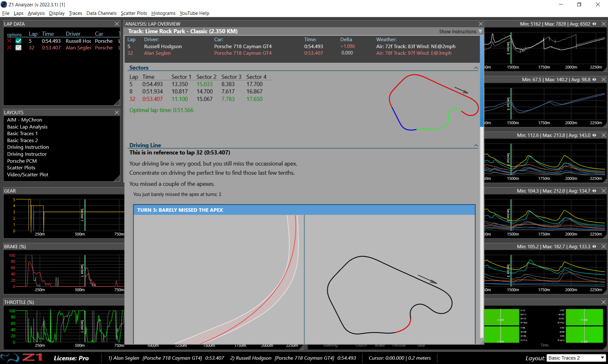
Task: Click the Z1 Analyzer title bar app icon
Action: click(x=4, y=4)
